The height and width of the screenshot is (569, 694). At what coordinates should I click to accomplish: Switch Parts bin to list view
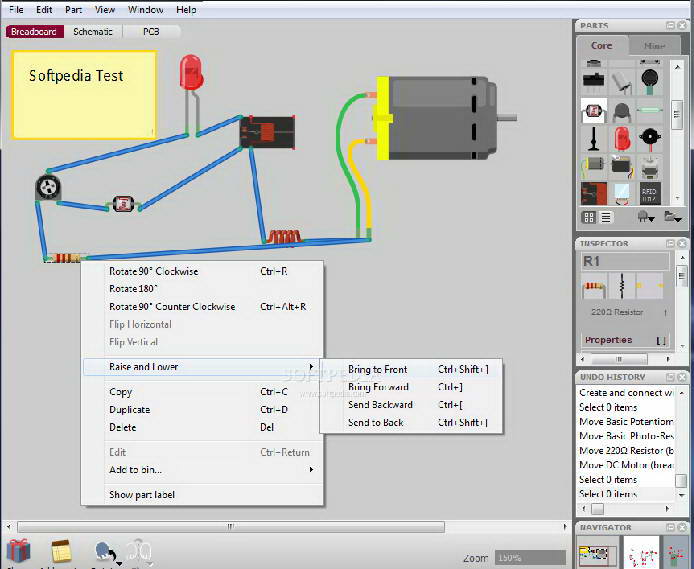607,217
